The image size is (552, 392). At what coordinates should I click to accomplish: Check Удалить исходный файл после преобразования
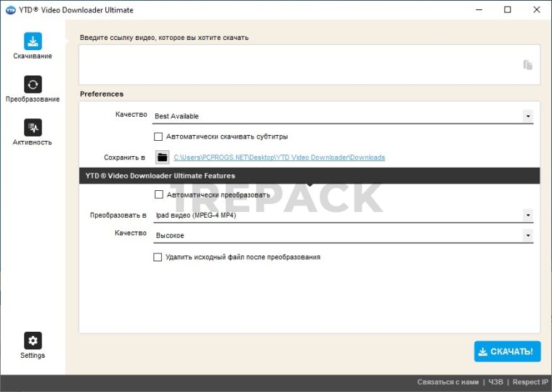tap(158, 257)
